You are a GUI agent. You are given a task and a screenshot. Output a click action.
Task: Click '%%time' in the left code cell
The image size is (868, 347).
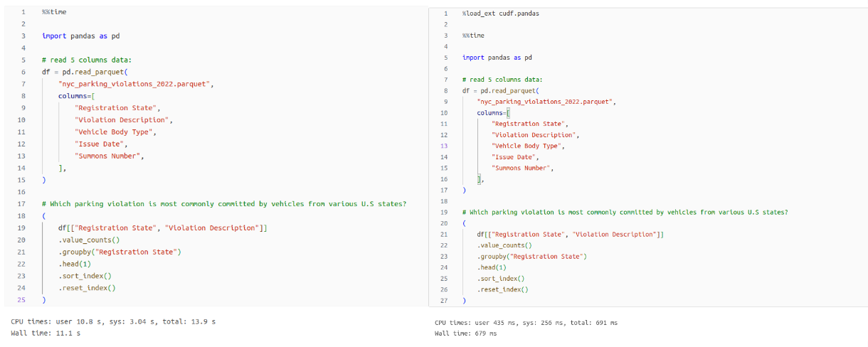tap(55, 13)
